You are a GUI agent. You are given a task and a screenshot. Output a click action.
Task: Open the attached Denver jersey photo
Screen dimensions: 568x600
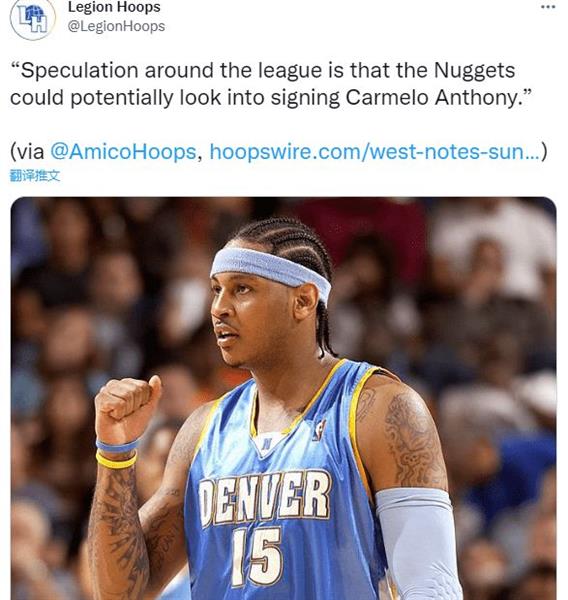(283, 398)
